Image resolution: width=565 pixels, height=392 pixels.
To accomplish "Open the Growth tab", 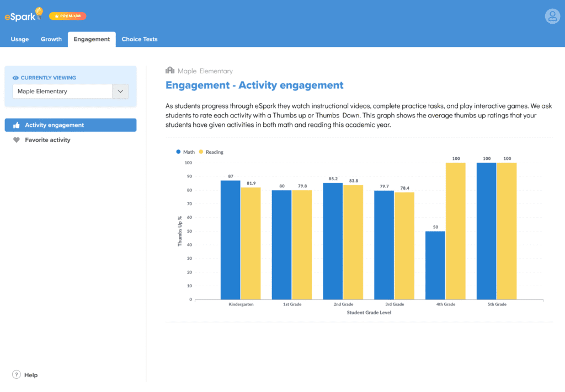I will coord(51,39).
